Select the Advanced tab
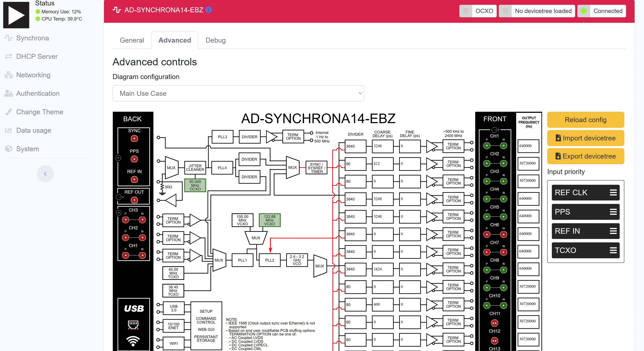This screenshot has width=644, height=351. click(x=175, y=40)
